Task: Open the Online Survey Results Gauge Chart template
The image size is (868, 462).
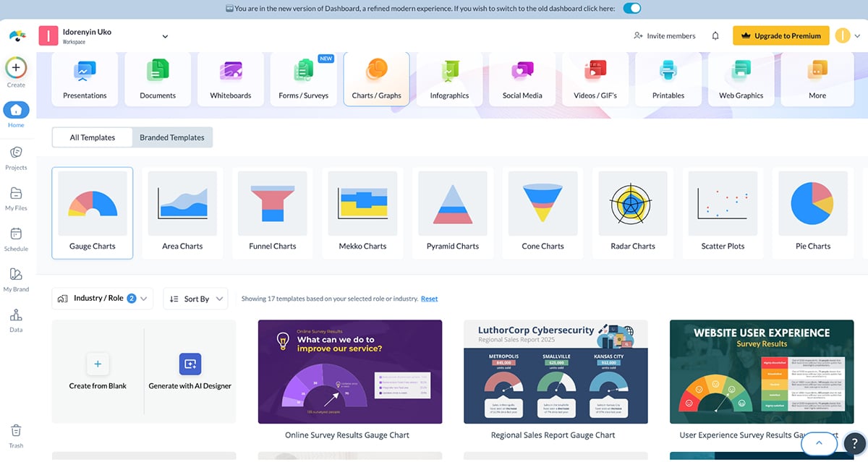Action: click(x=350, y=371)
